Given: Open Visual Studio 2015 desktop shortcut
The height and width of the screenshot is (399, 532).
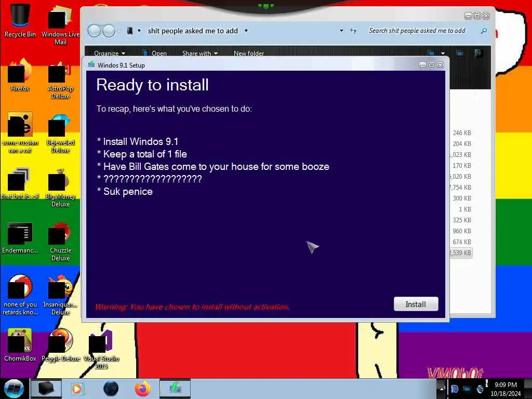Looking at the screenshot, I should pyautogui.click(x=101, y=349).
